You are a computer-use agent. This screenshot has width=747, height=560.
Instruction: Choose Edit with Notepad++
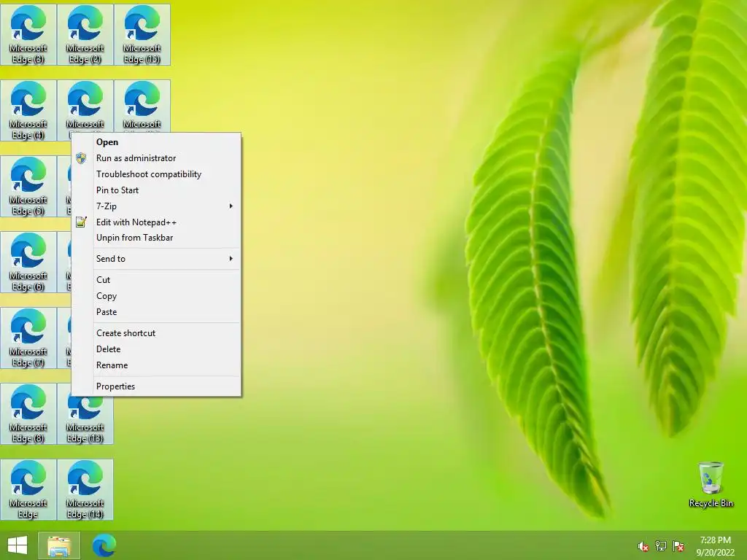156,222
